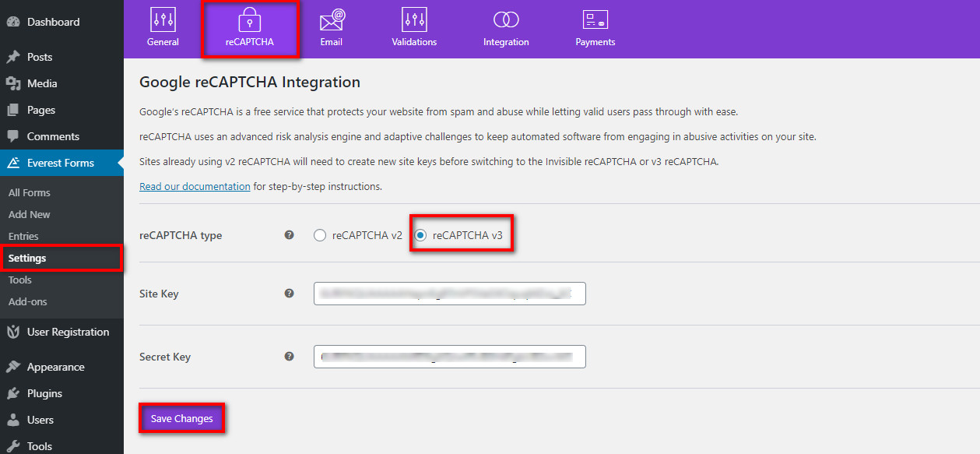Click the Plugins plug icon
The image size is (980, 454).
13,393
